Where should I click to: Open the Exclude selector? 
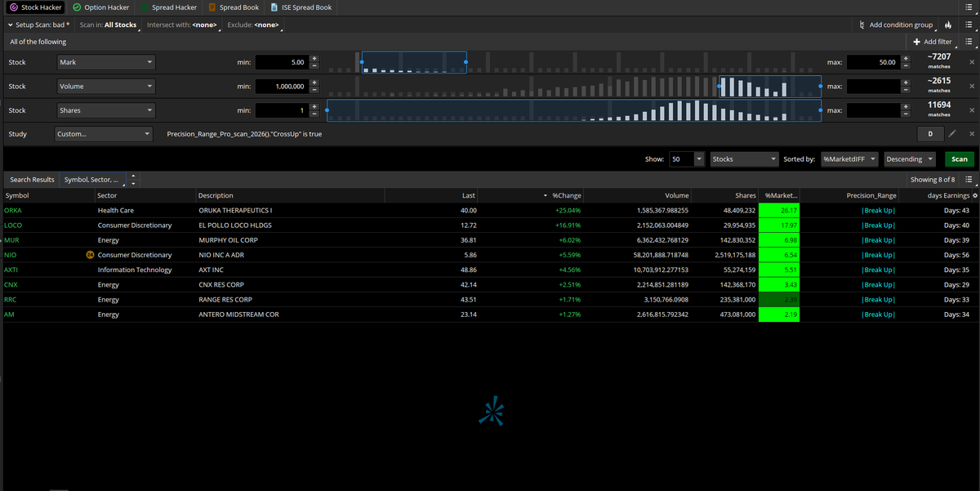(253, 25)
